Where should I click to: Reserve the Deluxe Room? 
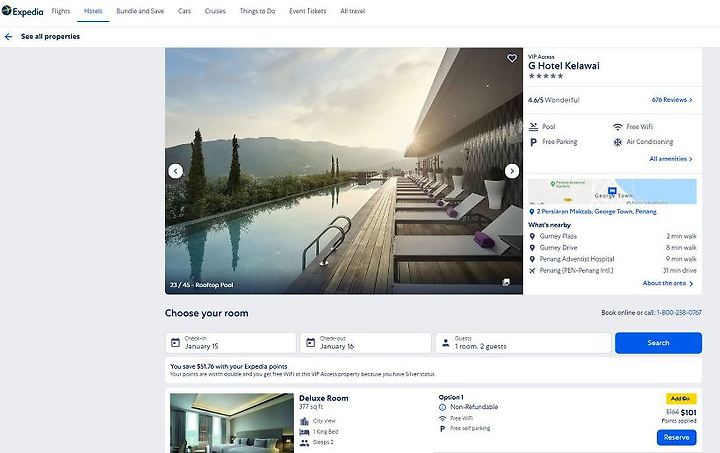pos(676,437)
